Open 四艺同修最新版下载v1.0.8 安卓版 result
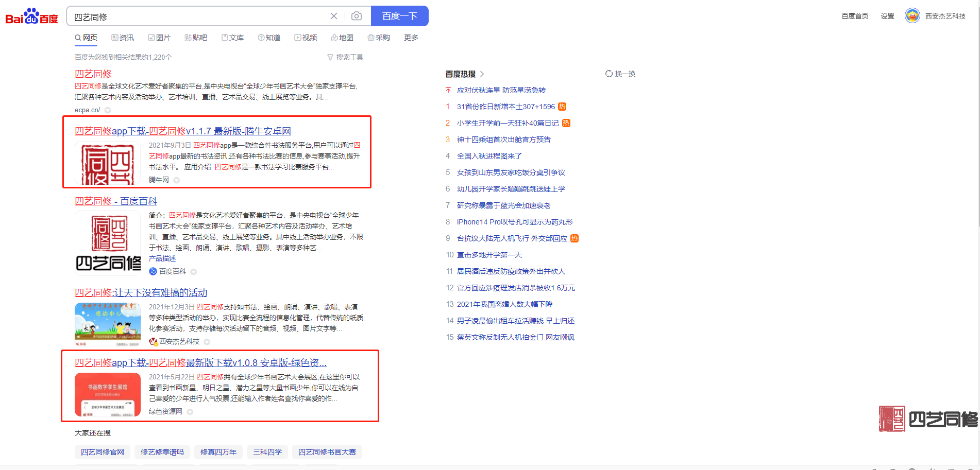 point(201,362)
